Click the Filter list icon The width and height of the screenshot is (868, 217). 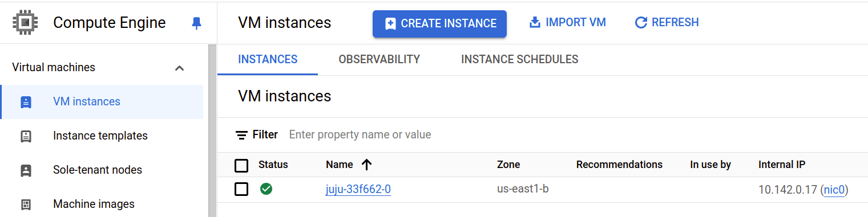click(x=241, y=135)
